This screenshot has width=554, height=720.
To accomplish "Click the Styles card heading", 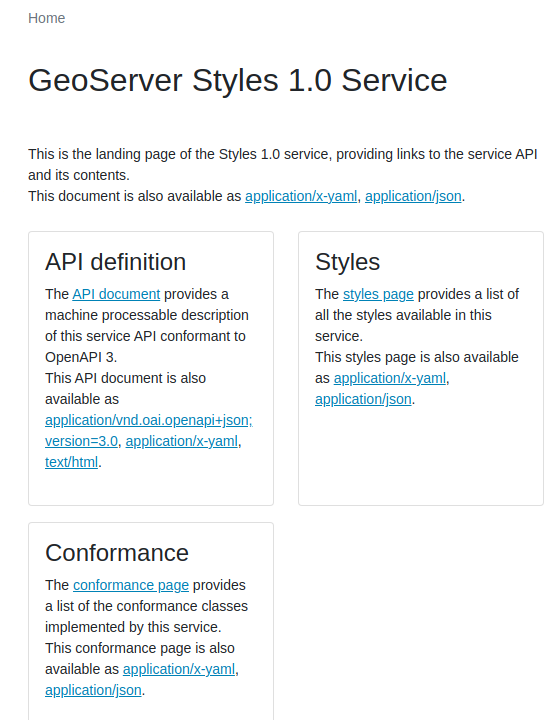I will point(347,262).
